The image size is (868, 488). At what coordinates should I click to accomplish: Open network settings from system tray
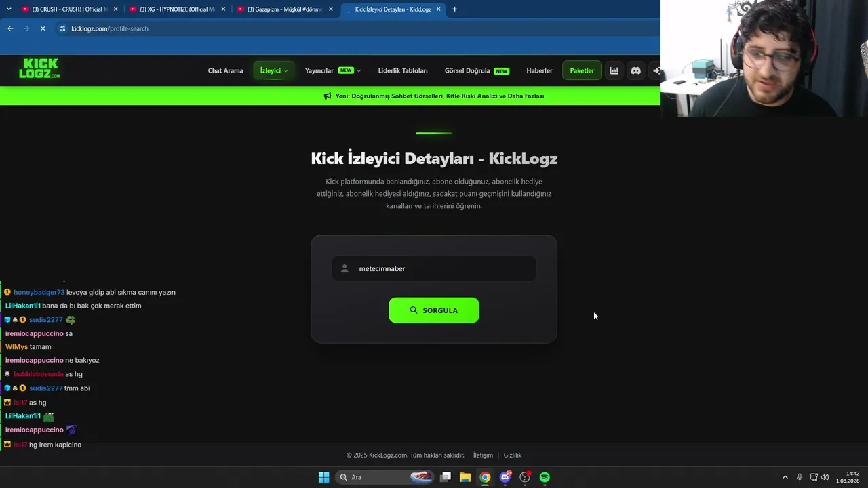814,477
